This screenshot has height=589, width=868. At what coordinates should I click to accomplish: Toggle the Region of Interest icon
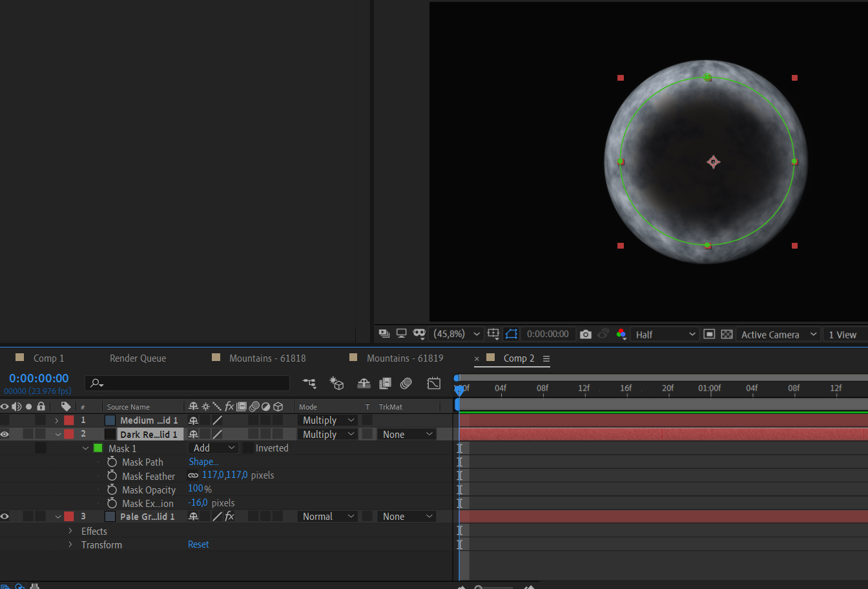(709, 334)
